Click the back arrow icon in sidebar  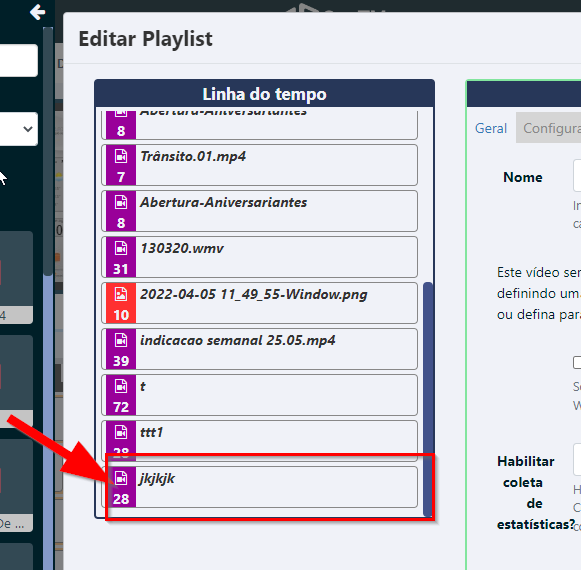coord(37,12)
